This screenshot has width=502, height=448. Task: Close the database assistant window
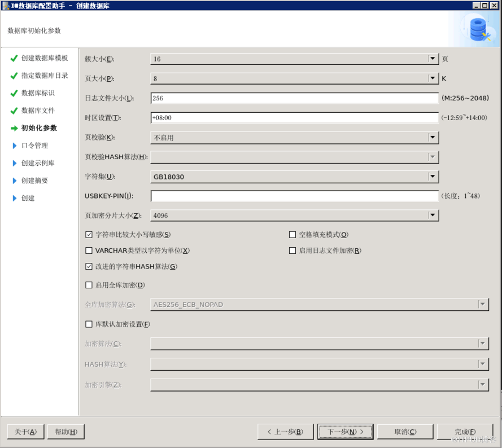coord(494,6)
